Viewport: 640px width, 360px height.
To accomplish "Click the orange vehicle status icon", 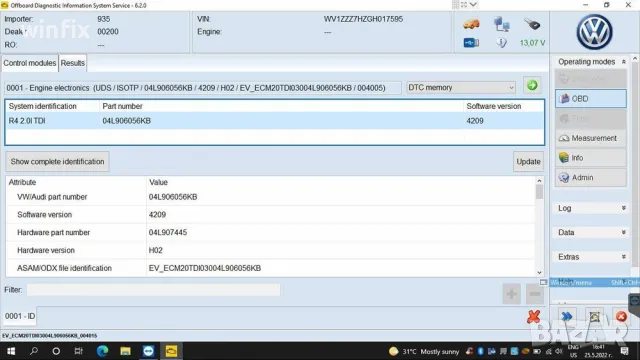I will point(471,24).
